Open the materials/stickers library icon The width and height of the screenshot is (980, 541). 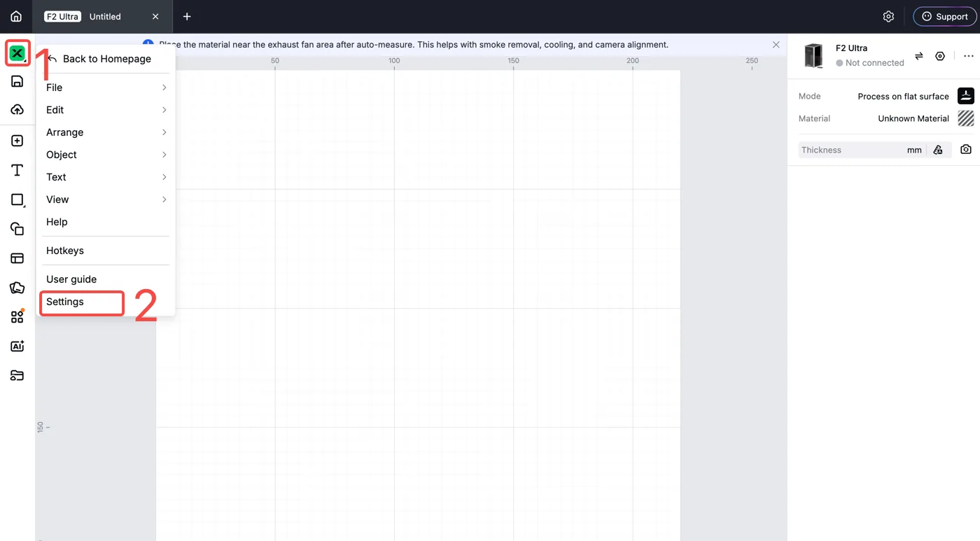coord(17,288)
